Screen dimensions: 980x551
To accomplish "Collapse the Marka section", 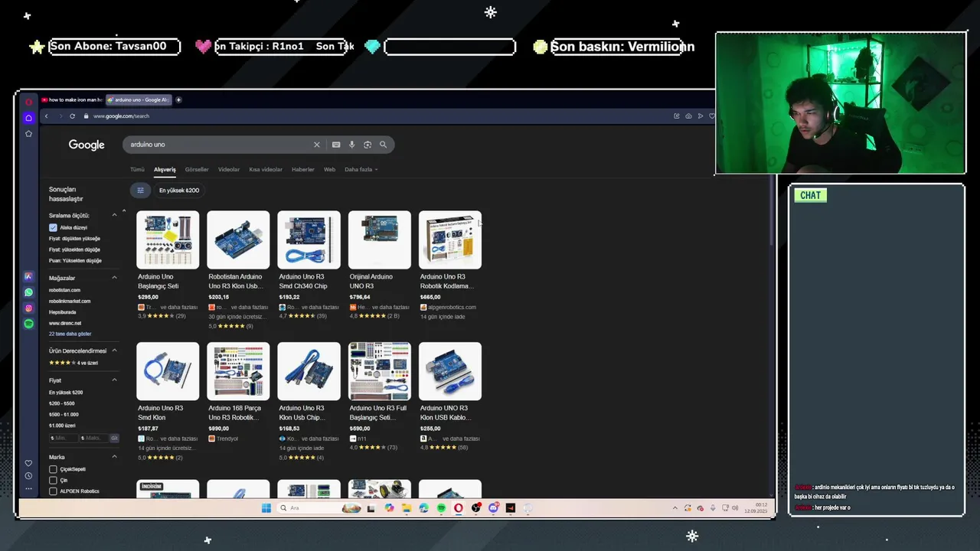I will [x=115, y=457].
